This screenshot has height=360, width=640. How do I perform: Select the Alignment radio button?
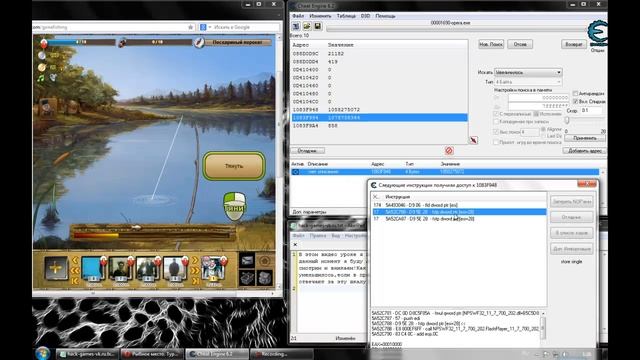(543, 129)
